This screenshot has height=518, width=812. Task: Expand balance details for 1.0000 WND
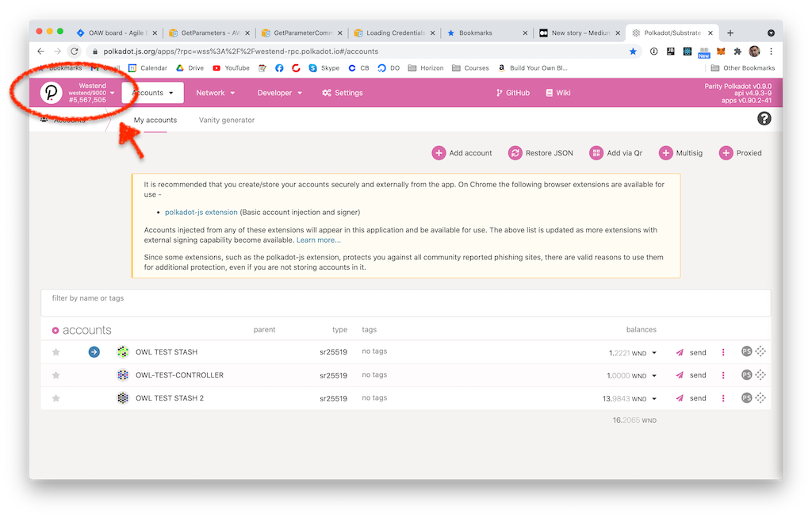tap(654, 375)
